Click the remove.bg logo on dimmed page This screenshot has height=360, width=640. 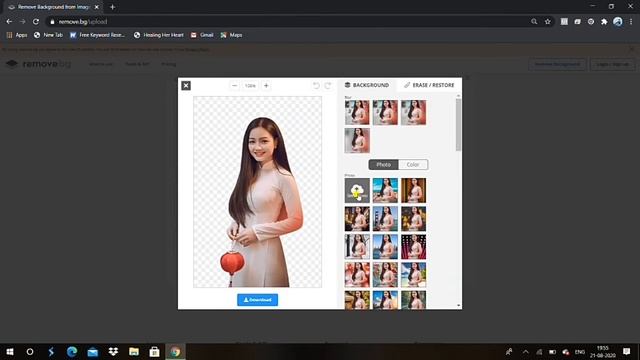(x=38, y=64)
